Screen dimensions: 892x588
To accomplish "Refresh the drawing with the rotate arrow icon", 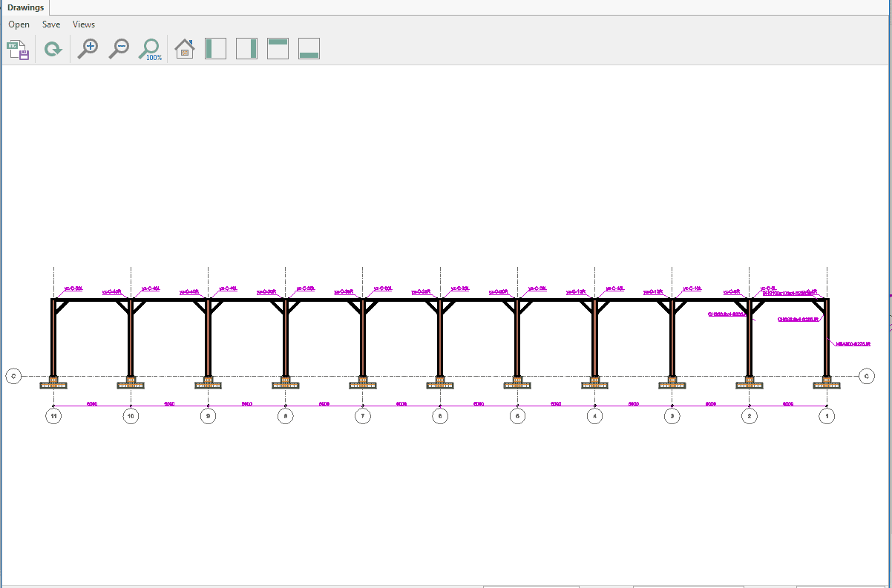I will (53, 50).
